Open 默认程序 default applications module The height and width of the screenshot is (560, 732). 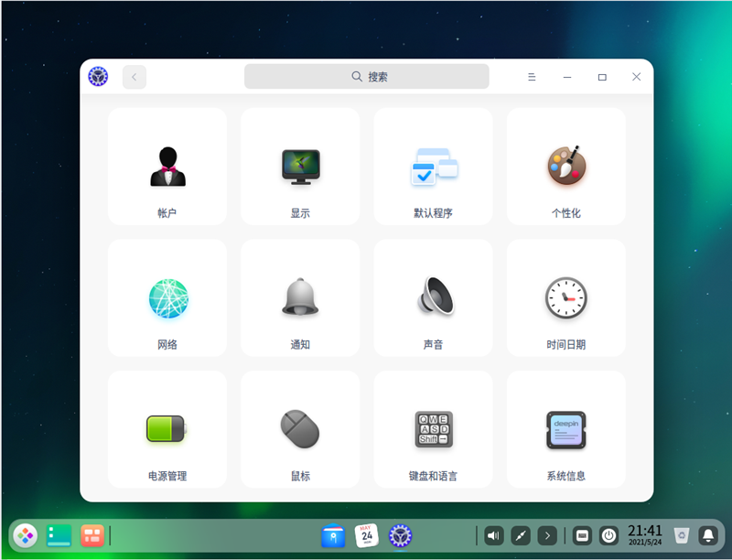pyautogui.click(x=433, y=167)
